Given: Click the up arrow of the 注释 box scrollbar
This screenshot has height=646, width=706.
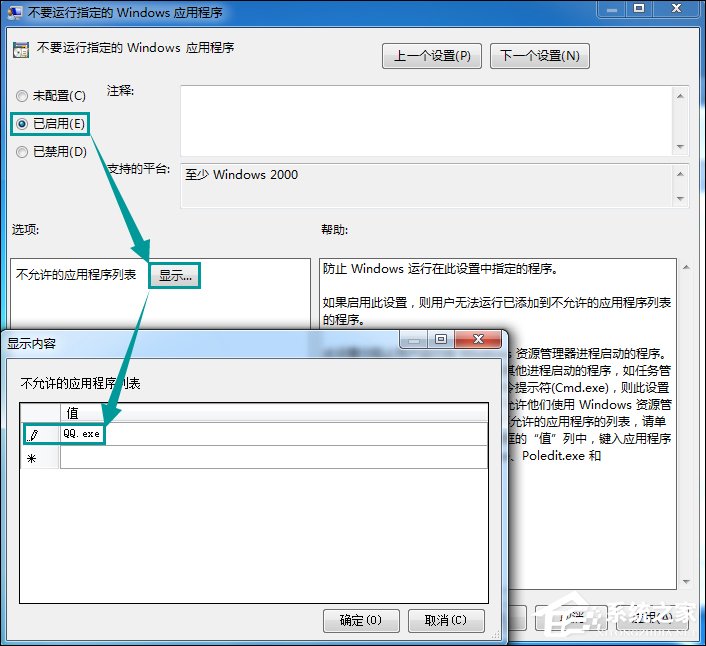Looking at the screenshot, I should coord(682,96).
